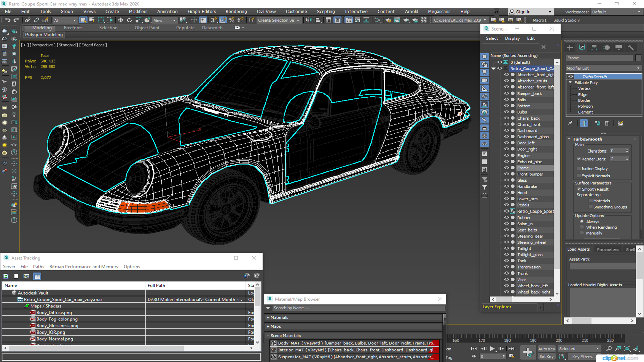Toggle the Percent Snap icon

click(231, 20)
